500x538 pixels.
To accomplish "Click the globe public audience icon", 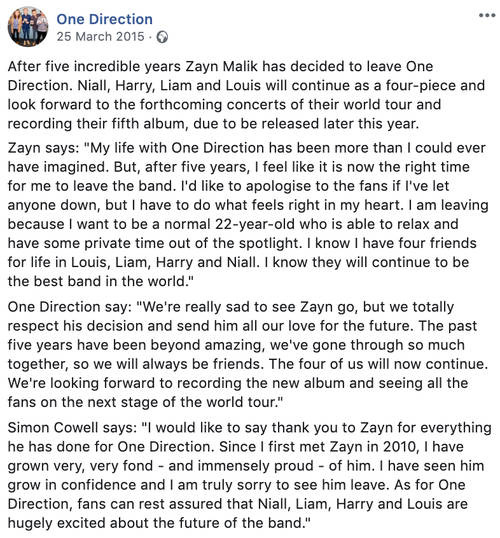I will tap(162, 37).
